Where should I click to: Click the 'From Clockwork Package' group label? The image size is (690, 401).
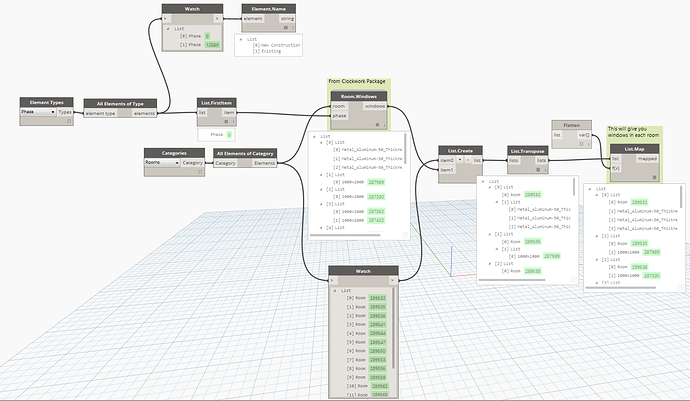(357, 81)
